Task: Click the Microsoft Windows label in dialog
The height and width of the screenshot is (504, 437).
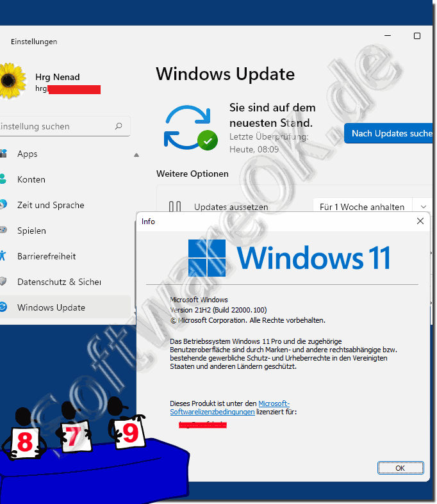Action: [199, 300]
